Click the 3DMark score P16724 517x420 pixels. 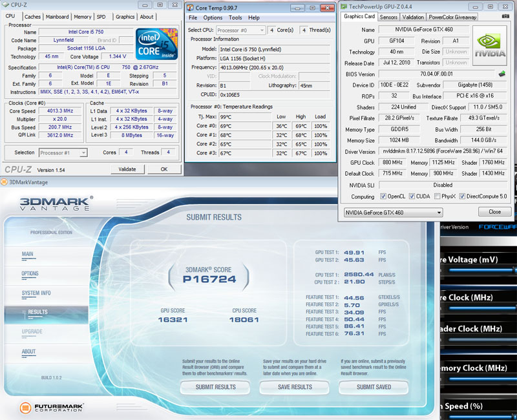click(x=209, y=280)
